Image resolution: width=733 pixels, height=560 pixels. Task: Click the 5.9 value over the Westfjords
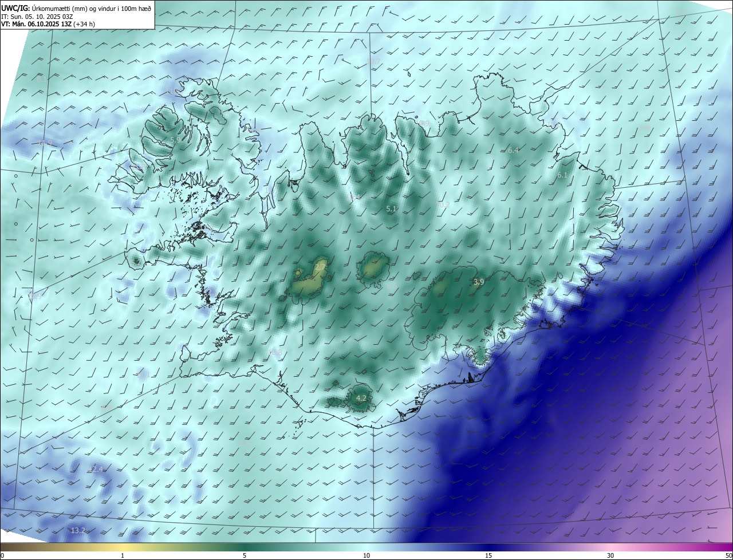pos(175,140)
